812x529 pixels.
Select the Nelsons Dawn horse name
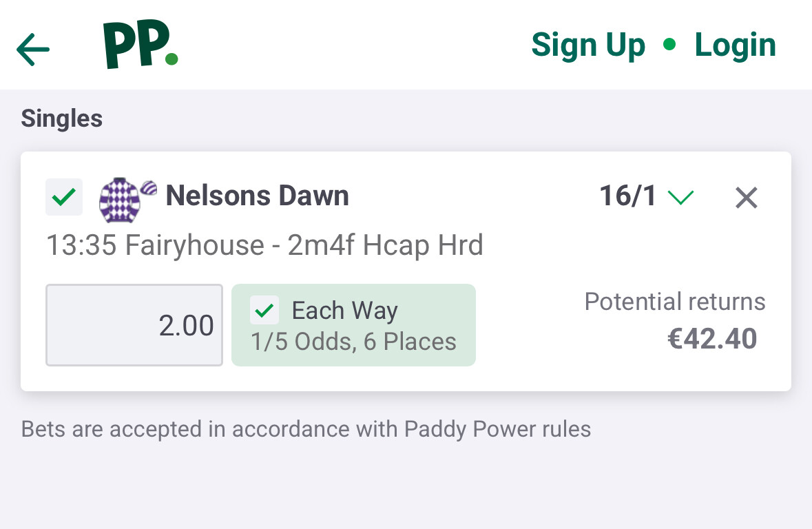tap(258, 196)
